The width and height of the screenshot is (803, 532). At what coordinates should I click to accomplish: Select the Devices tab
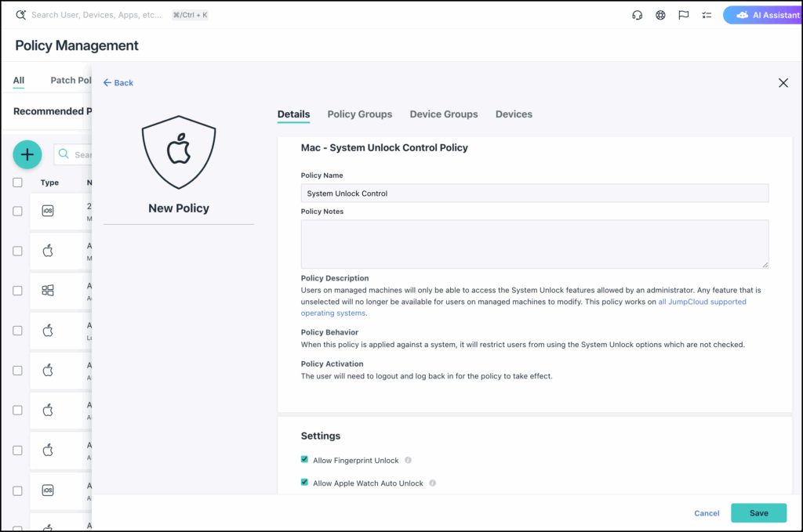pyautogui.click(x=514, y=114)
